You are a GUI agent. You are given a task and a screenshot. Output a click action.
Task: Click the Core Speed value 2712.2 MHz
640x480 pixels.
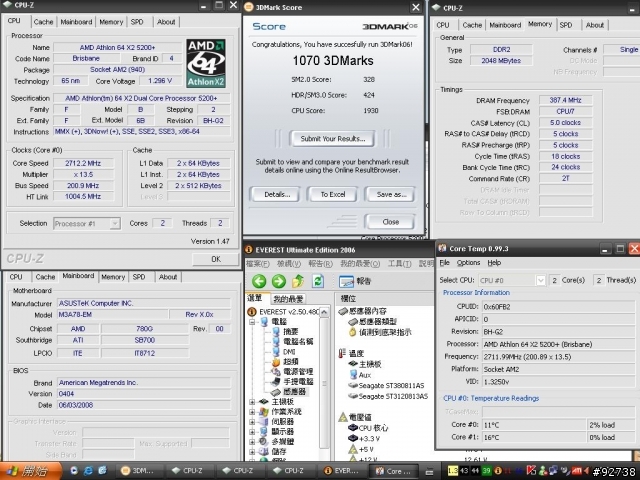(x=83, y=163)
